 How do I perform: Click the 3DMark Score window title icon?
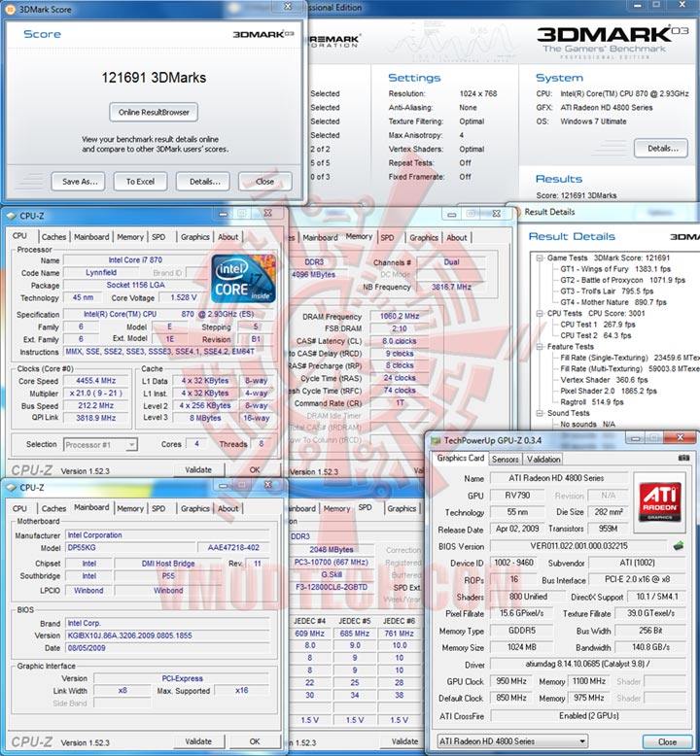coord(10,9)
